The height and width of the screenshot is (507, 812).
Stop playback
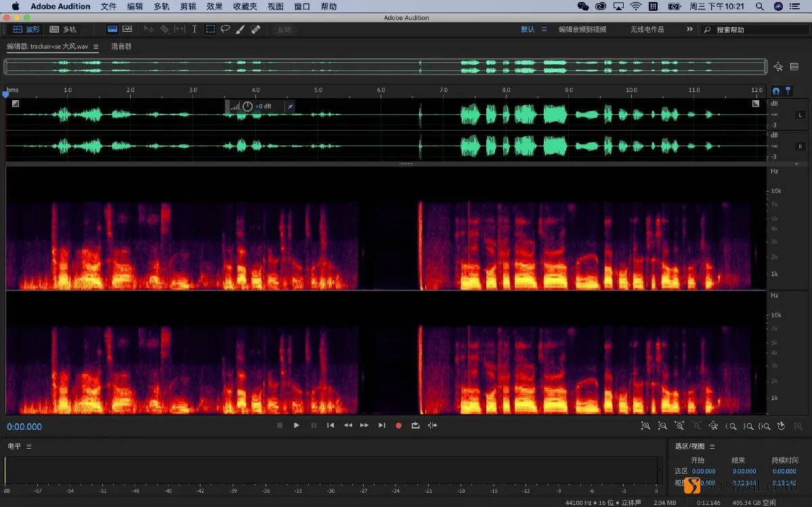tap(280, 425)
